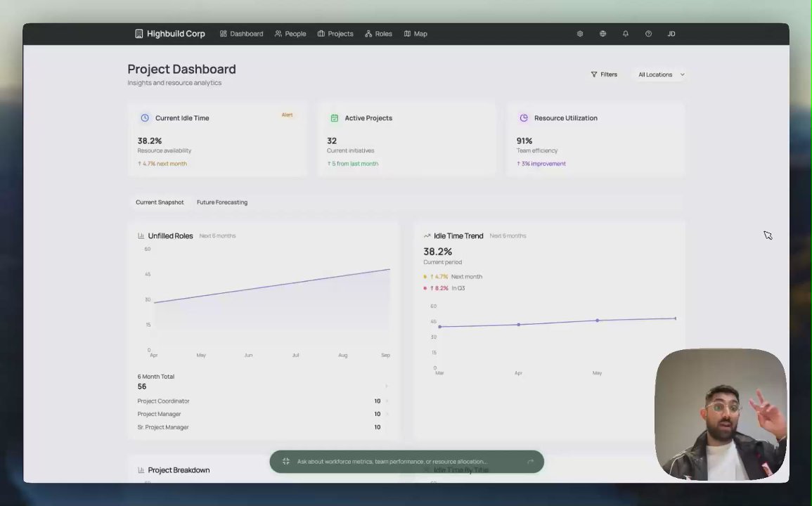Open the settings gear icon in navbar

[580, 34]
